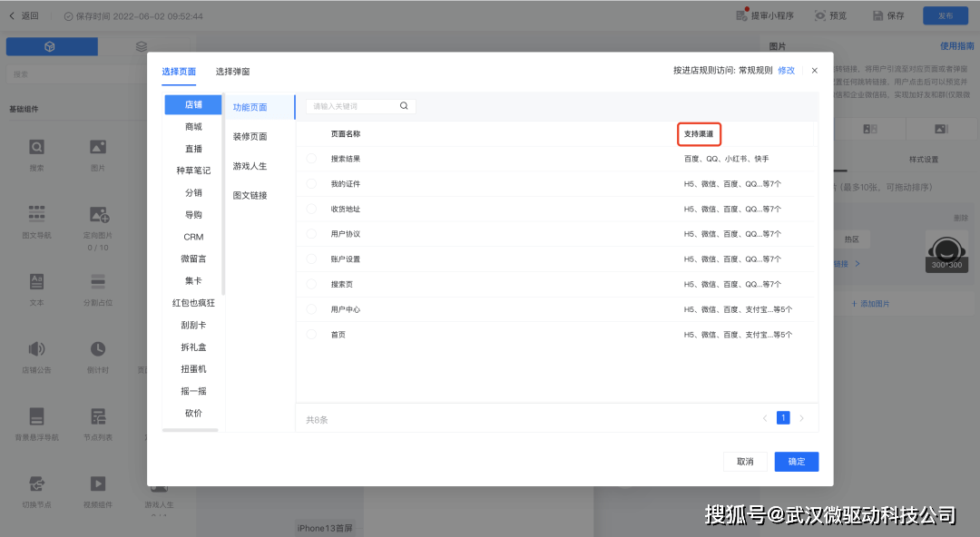
Task: Click the 确定 confirm button
Action: [x=796, y=462]
